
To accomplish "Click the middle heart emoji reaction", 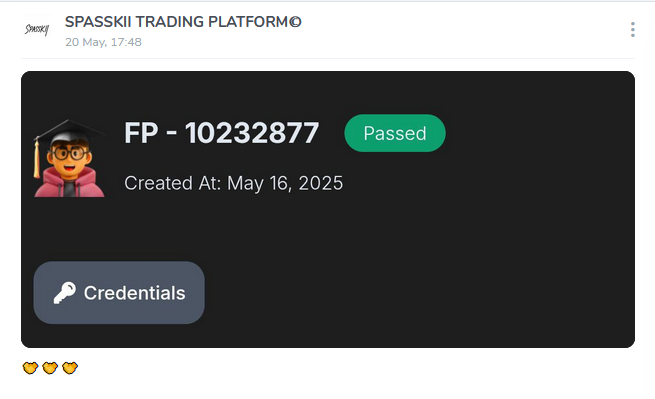I will [x=50, y=368].
